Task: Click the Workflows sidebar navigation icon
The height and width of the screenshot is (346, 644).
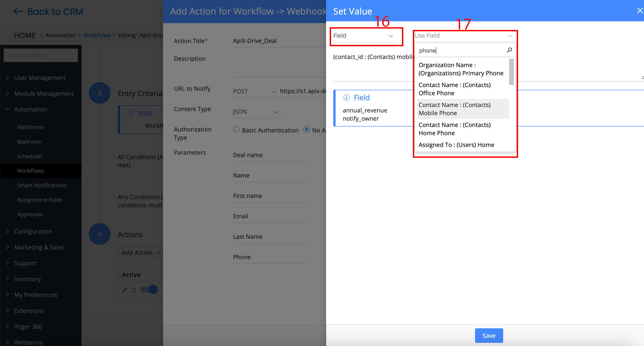Action: [x=30, y=171]
